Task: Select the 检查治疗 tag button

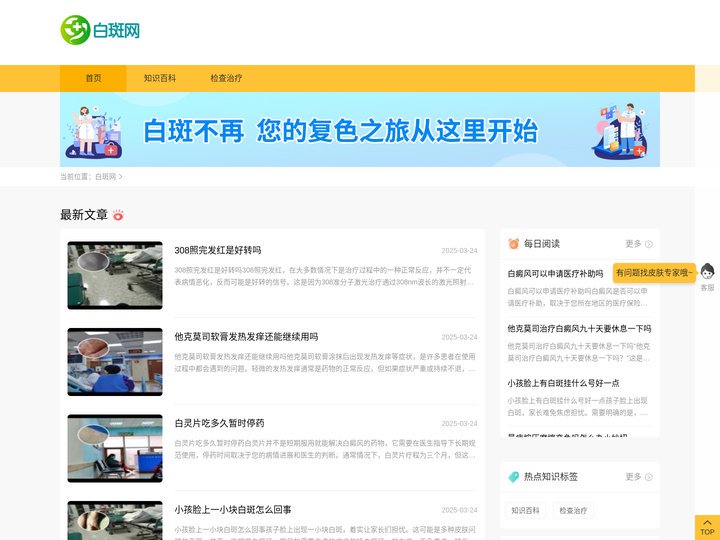Action: pyautogui.click(x=573, y=511)
